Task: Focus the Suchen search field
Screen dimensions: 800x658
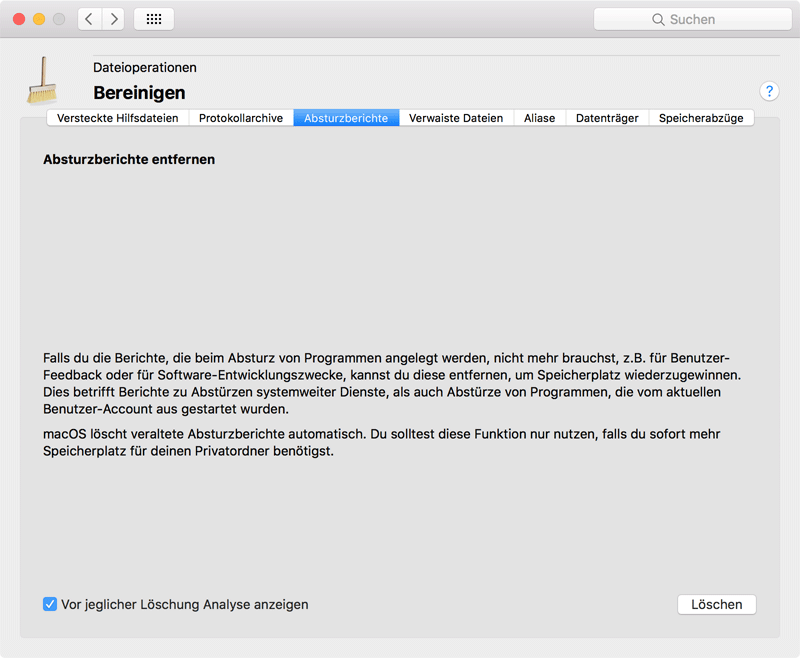Action: (692, 19)
